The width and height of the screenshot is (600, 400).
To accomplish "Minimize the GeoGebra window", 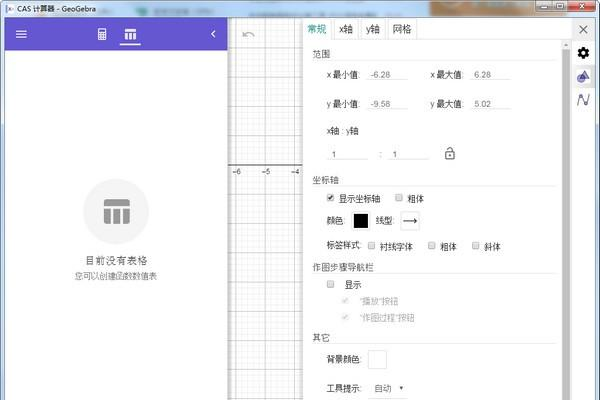I will 544,6.
